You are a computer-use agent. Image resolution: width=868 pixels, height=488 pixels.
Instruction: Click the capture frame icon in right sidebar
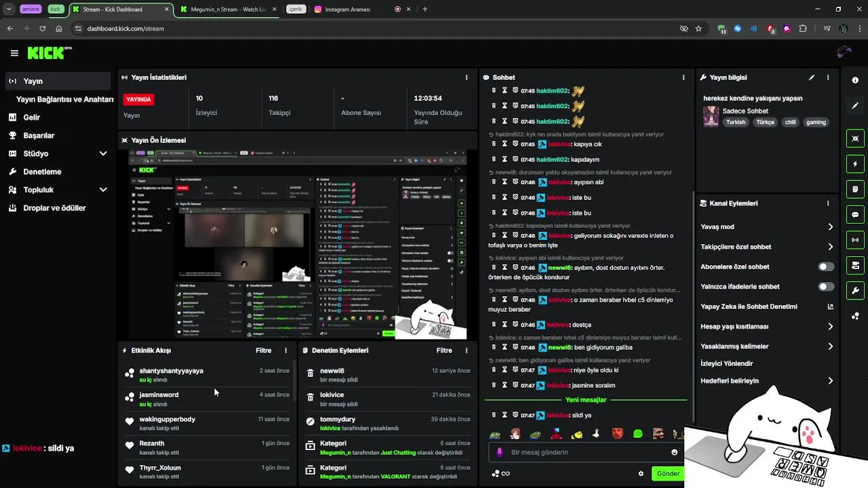[x=855, y=138]
